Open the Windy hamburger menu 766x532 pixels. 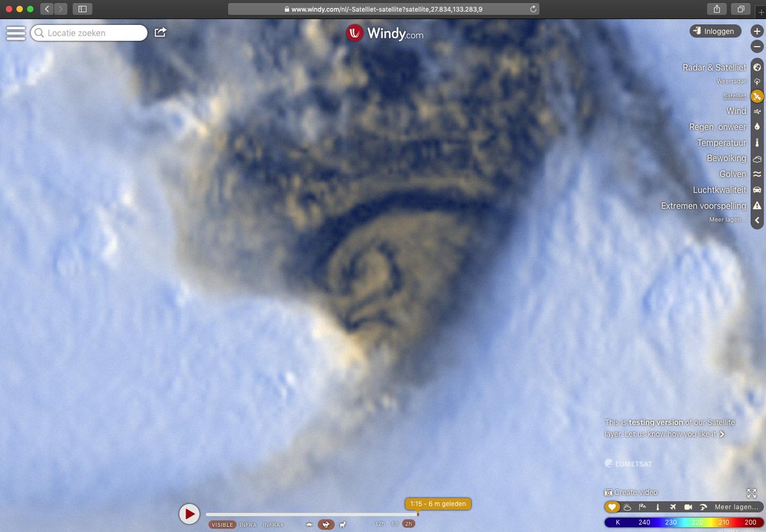click(x=16, y=33)
